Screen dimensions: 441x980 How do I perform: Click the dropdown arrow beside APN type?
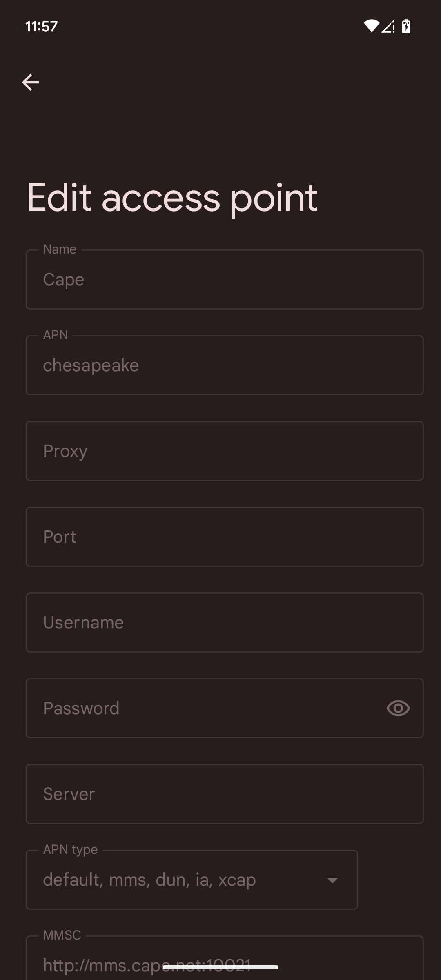[332, 880]
